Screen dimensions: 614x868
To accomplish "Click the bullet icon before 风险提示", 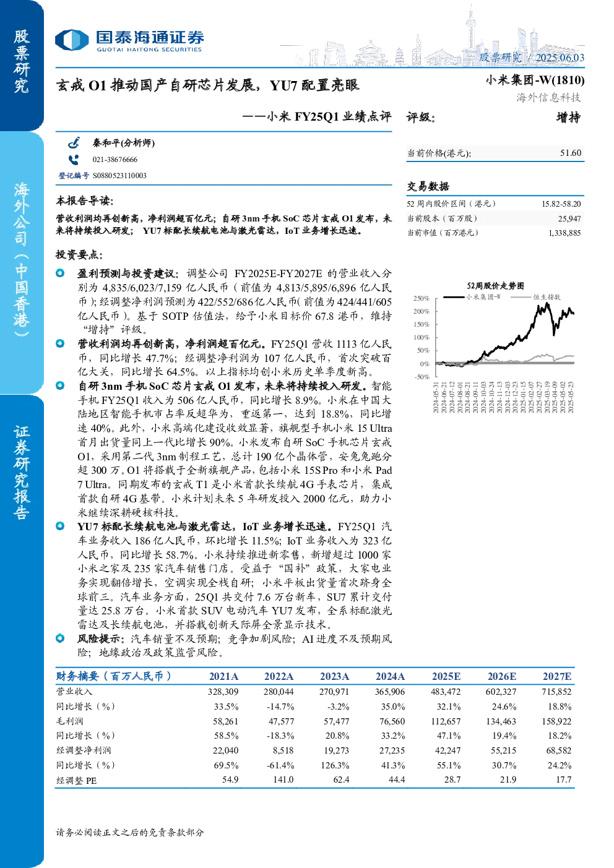I will [60, 638].
